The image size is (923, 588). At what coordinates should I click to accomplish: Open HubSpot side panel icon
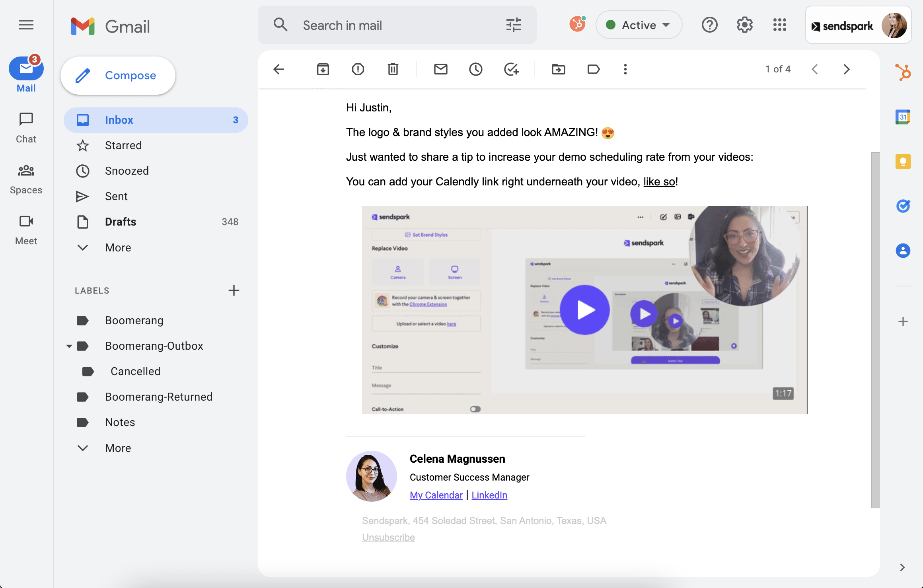903,72
